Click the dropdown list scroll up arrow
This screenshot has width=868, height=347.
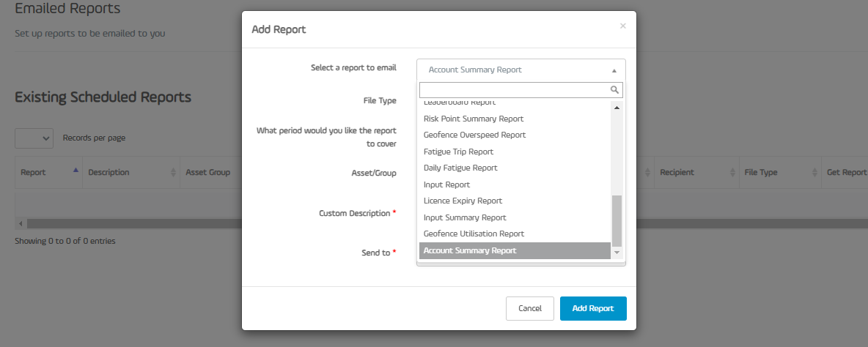[x=617, y=107]
